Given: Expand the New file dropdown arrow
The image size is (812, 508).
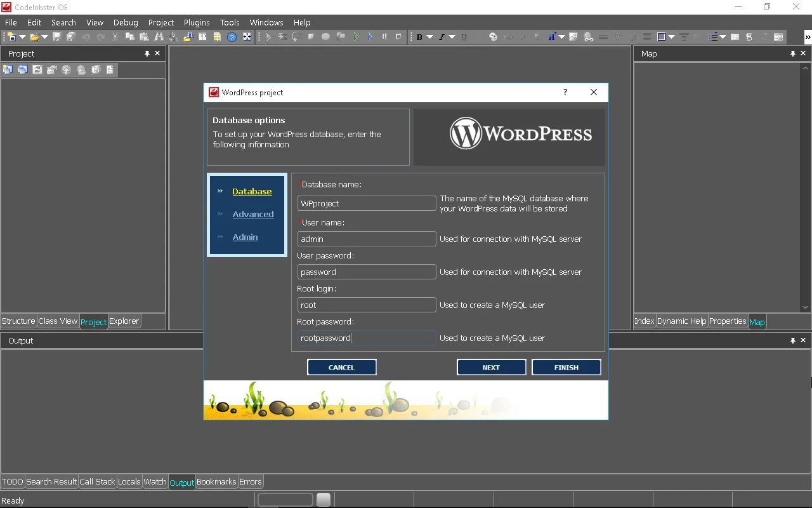Looking at the screenshot, I should pyautogui.click(x=22, y=37).
